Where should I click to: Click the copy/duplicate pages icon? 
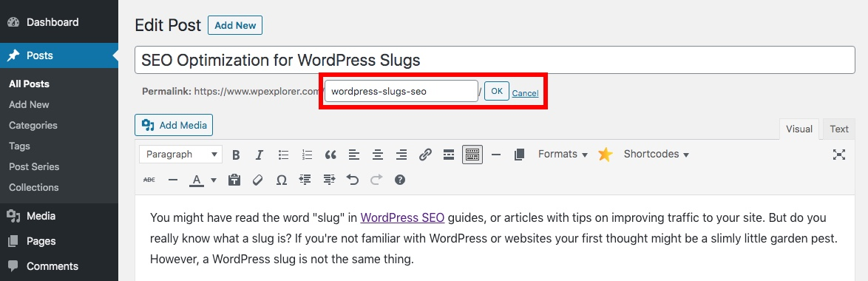point(519,155)
